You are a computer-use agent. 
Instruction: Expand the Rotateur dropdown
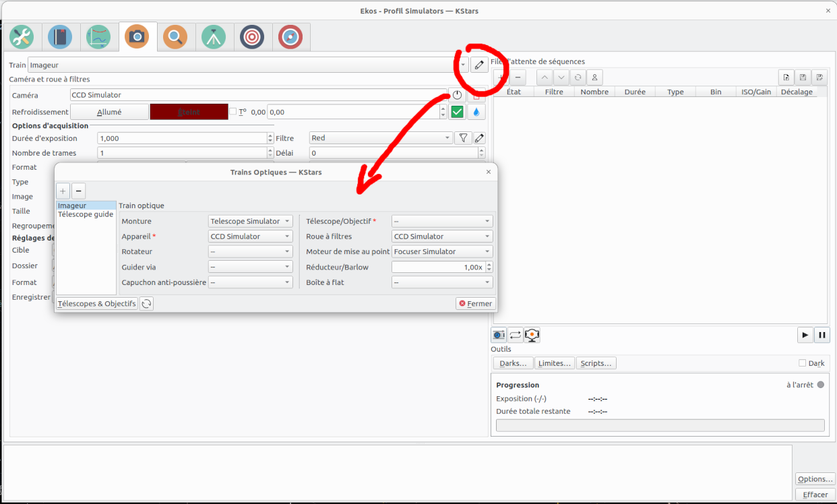pos(251,251)
